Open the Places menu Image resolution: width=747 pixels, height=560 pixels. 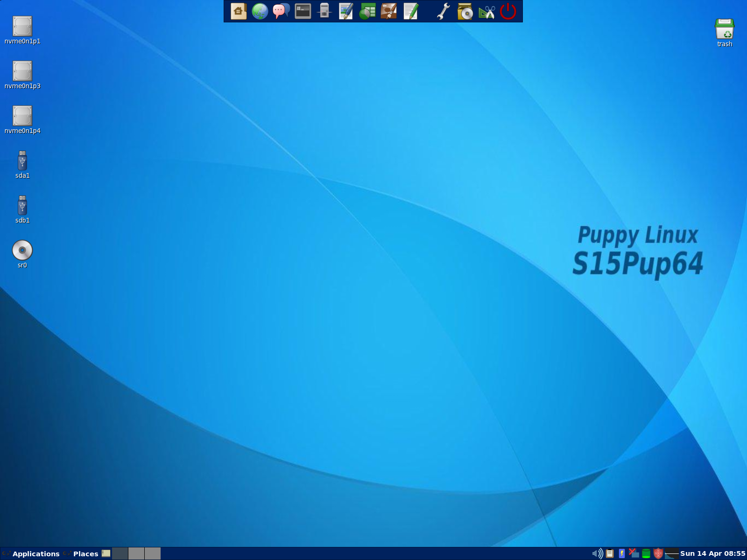(x=81, y=553)
